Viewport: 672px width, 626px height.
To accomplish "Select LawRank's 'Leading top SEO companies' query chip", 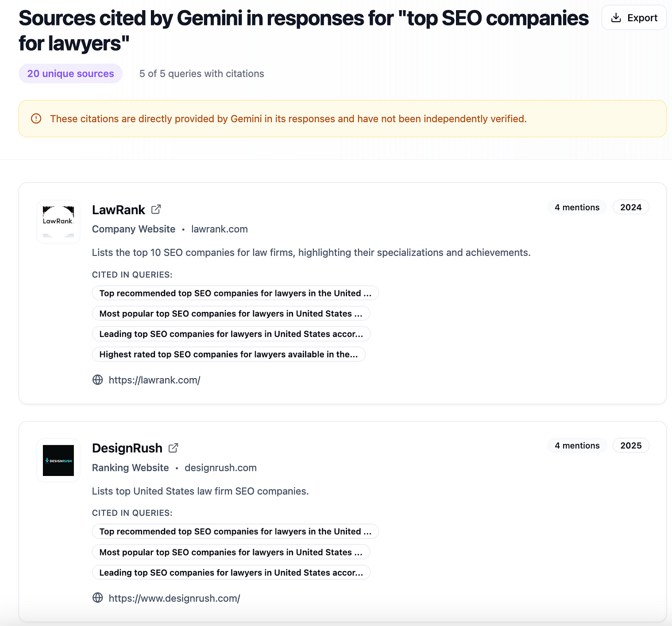I will click(x=231, y=334).
